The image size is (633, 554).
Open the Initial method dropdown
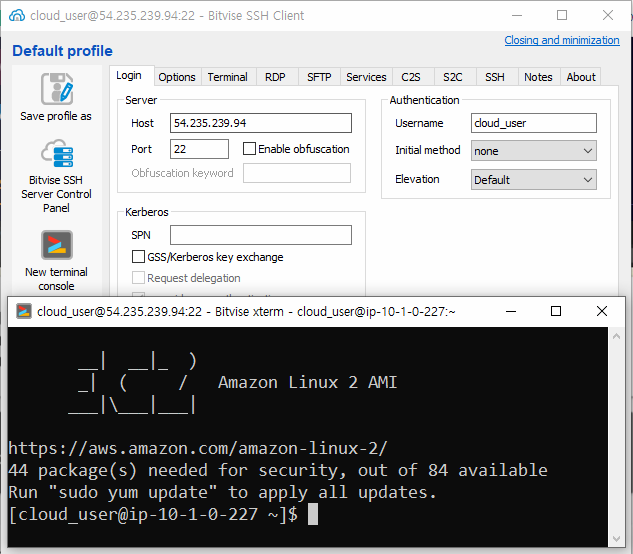533,151
